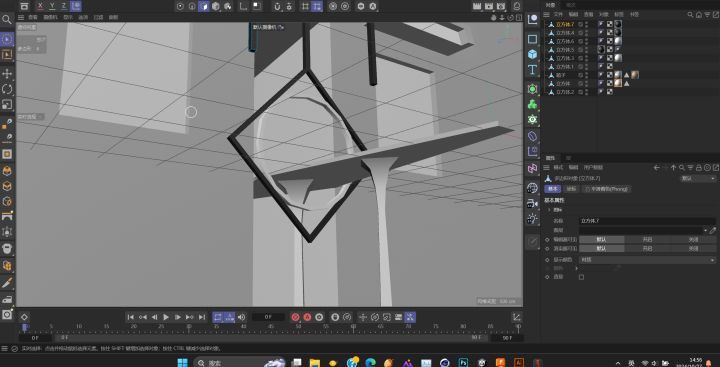The height and width of the screenshot is (367, 720).
Task: Click the Object Manager filter icon
Action: 707,15
